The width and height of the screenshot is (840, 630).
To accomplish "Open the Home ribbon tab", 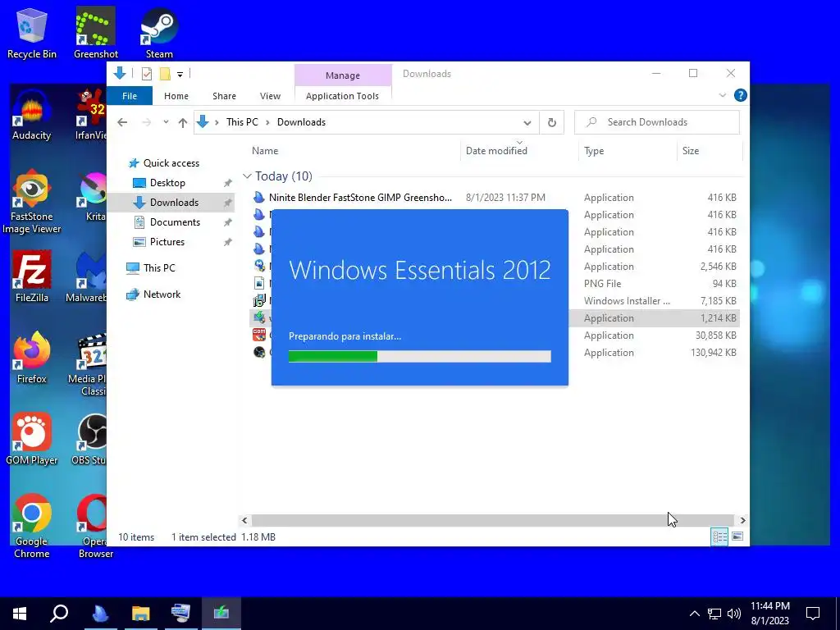I will (176, 96).
